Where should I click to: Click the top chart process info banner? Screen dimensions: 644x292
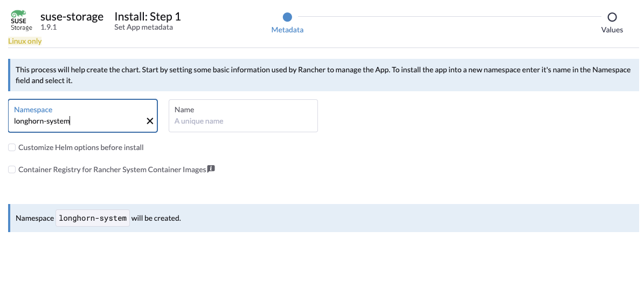[x=323, y=75]
